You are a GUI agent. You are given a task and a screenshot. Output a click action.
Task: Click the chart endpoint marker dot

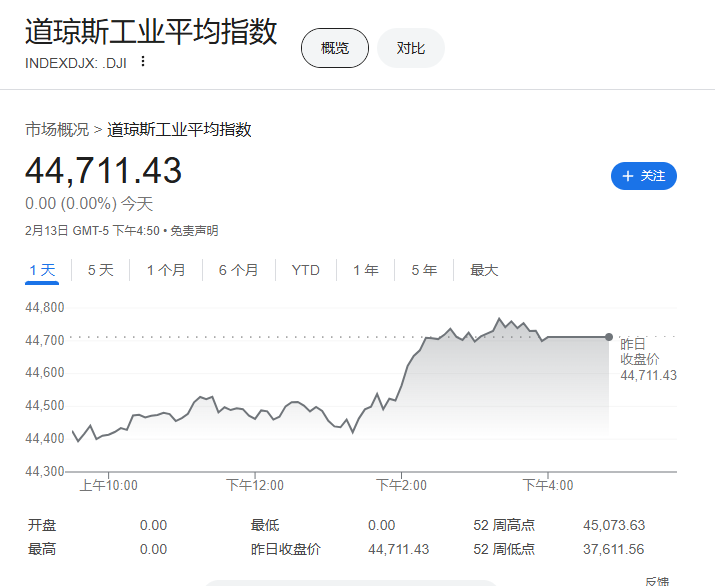(609, 337)
